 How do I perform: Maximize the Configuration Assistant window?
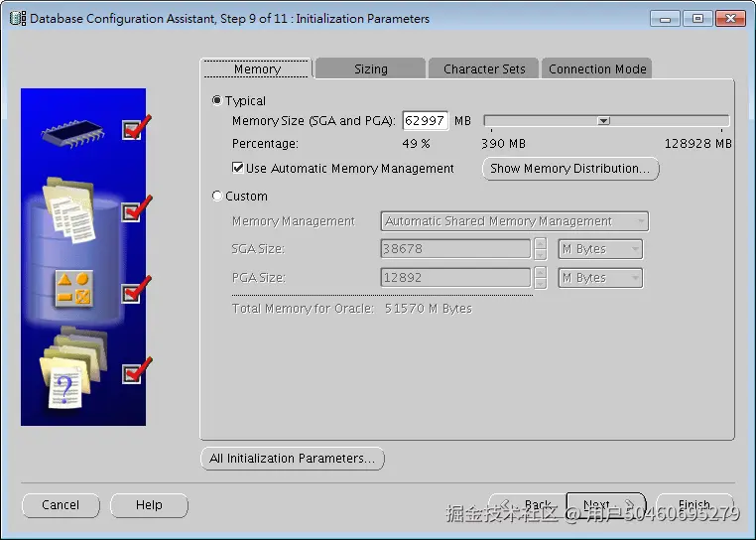click(697, 19)
